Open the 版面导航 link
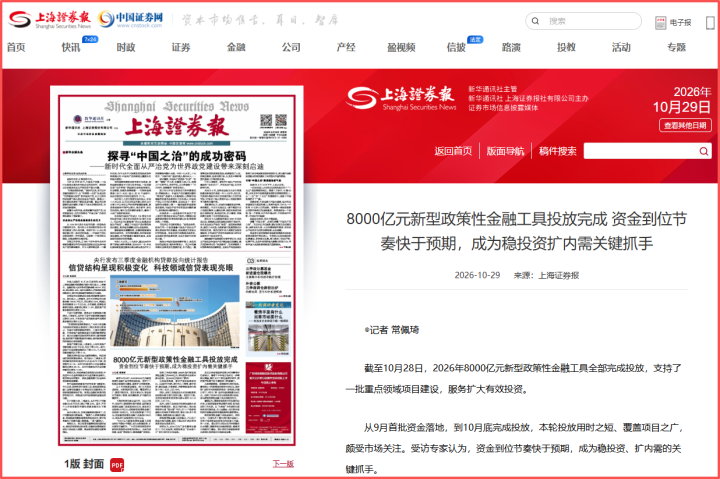720x479 pixels. (x=505, y=151)
